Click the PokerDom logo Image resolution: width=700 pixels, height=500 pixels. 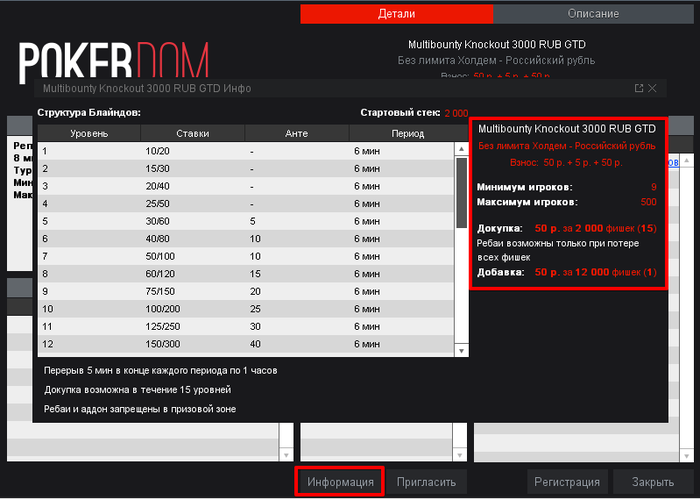click(x=113, y=61)
